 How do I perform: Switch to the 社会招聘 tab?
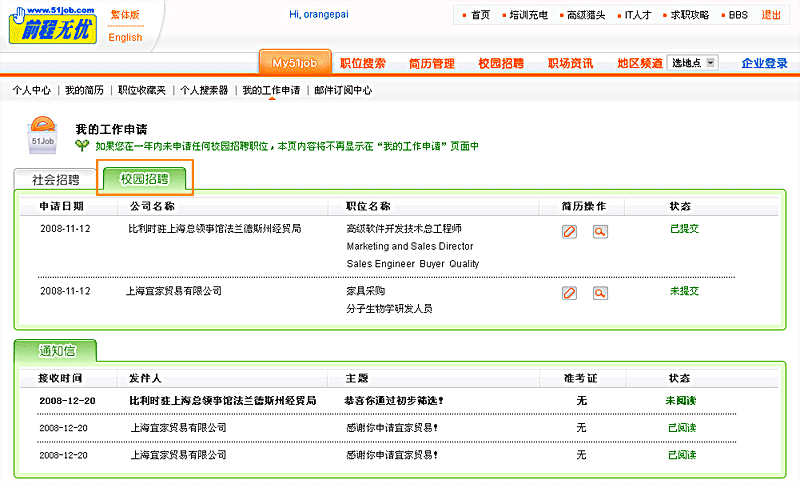click(x=55, y=180)
